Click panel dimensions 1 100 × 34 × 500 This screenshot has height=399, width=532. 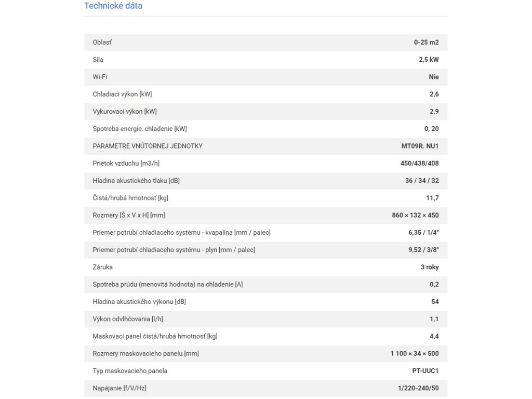point(415,354)
